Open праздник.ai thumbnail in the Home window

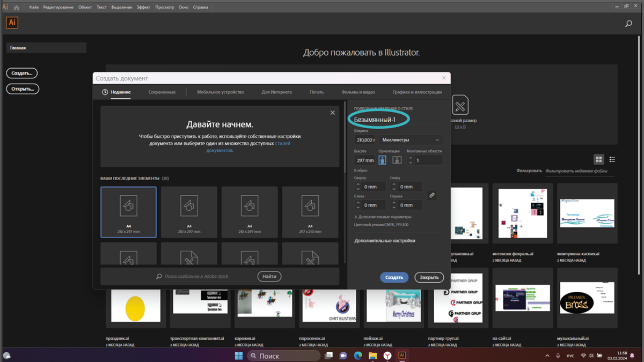[x=135, y=308]
